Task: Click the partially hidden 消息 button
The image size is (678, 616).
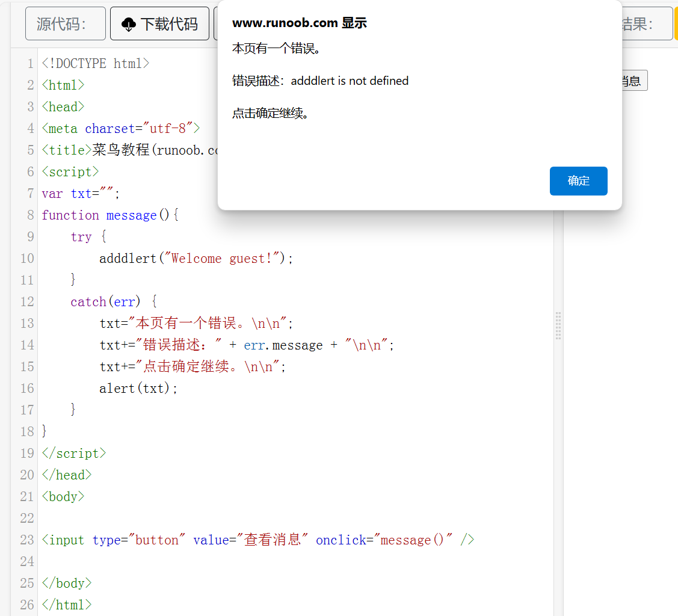Action: 634,81
